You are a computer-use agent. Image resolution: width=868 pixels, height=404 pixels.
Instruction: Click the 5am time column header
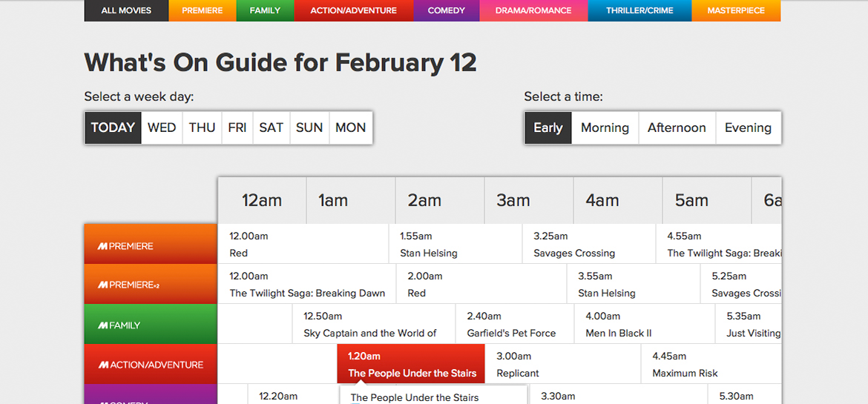click(707, 200)
